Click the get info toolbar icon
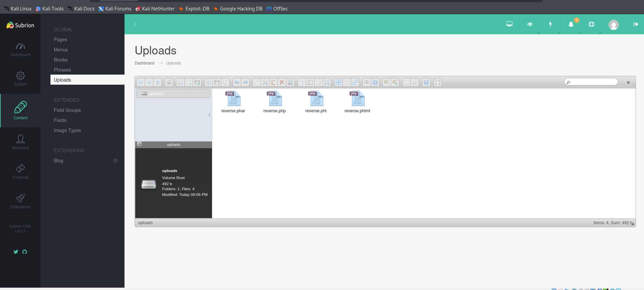 (x=375, y=82)
